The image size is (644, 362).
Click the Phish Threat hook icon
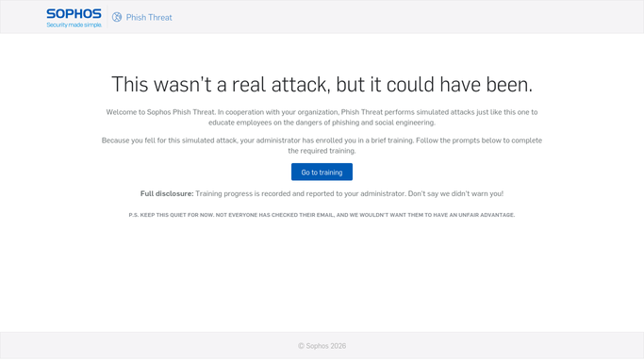(117, 17)
